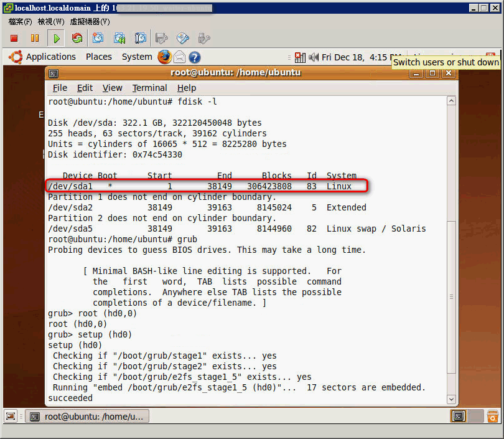Screen dimensions: 504x439
Task: Click the Suspend VM pause icon
Action: pos(35,38)
